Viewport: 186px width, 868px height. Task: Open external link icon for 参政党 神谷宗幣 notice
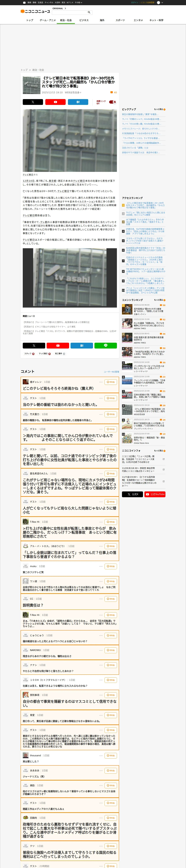164,469
